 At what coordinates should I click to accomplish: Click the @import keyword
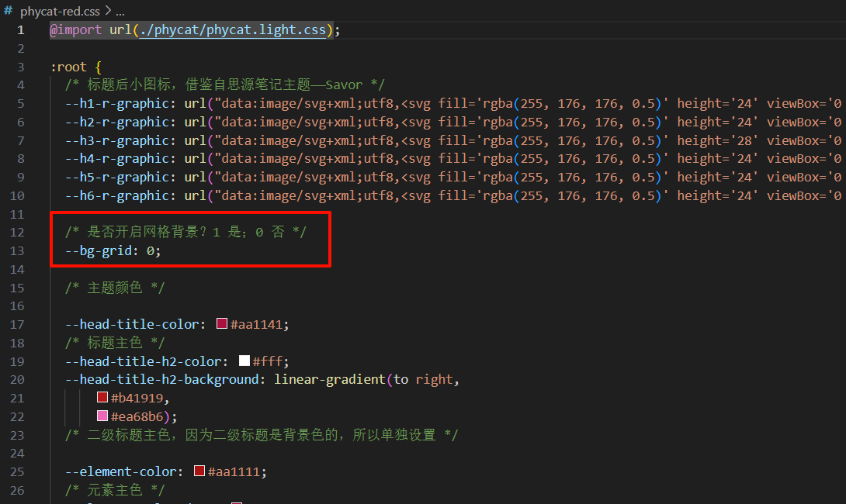pos(75,29)
